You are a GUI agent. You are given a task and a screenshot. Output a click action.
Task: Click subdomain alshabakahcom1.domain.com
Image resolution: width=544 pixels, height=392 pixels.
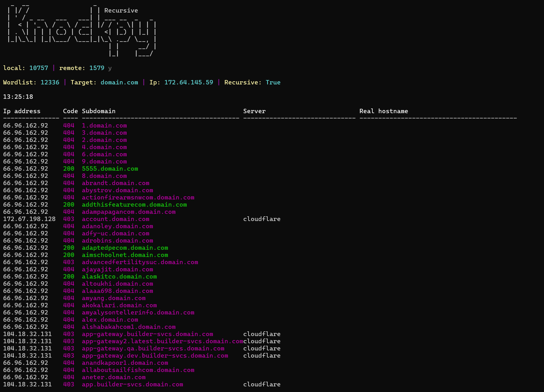pos(129,327)
